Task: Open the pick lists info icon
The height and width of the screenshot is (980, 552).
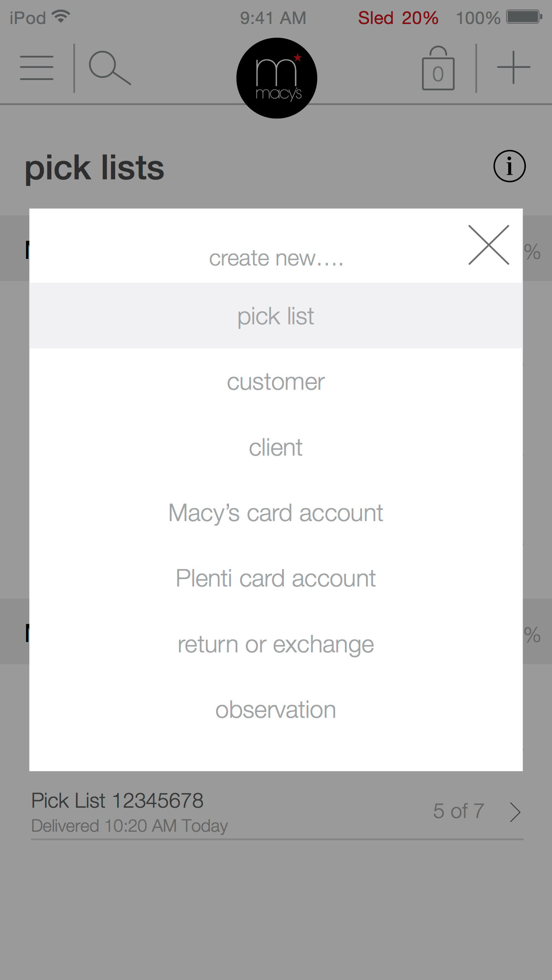Action: pos(509,167)
